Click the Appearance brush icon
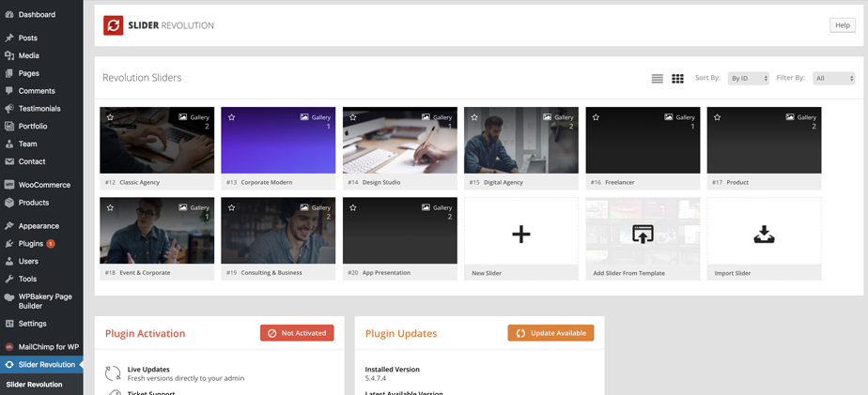 pyautogui.click(x=8, y=226)
